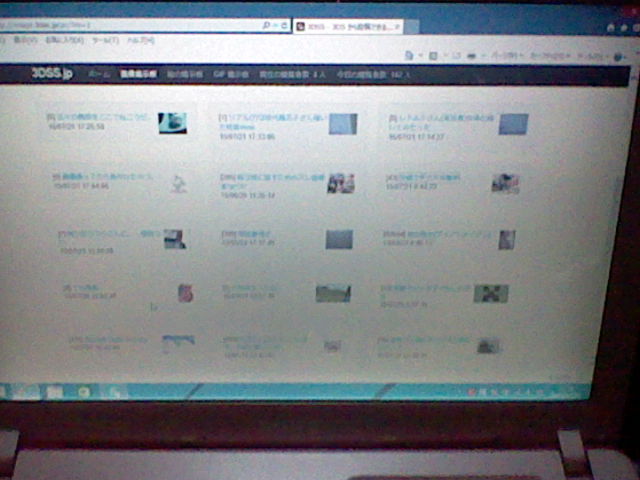This screenshot has height=480, width=640.
Task: Click the search magnifier in address bar
Action: (265, 23)
